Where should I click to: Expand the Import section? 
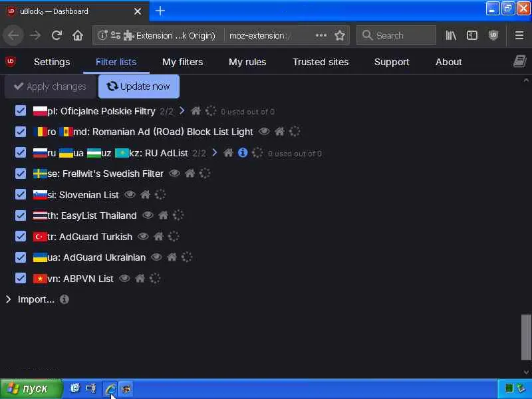(x=9, y=299)
